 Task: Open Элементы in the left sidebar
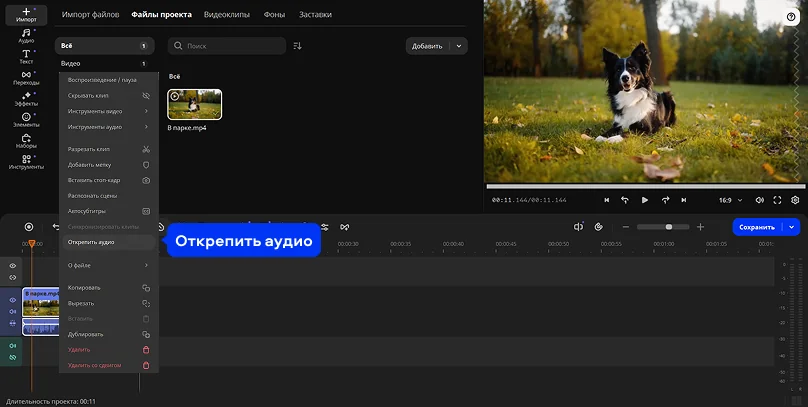tap(26, 121)
